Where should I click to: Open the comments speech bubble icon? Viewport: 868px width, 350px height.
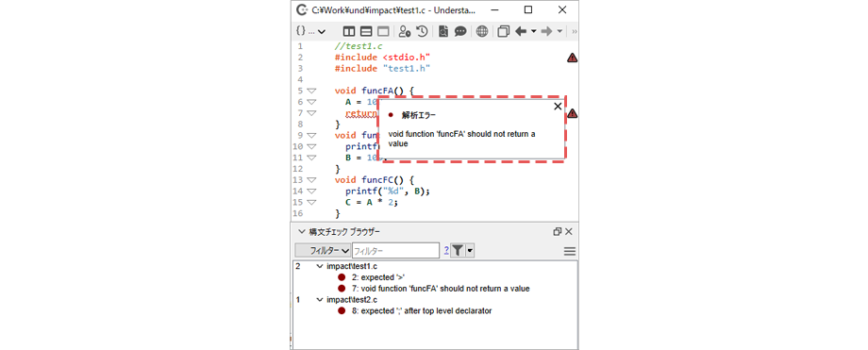[460, 31]
